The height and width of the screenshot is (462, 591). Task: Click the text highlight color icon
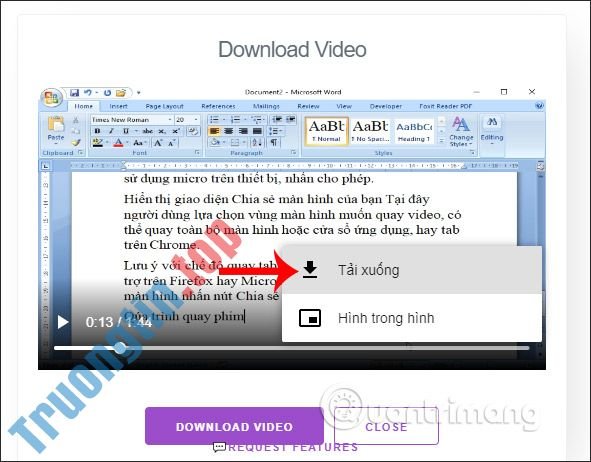click(x=98, y=143)
